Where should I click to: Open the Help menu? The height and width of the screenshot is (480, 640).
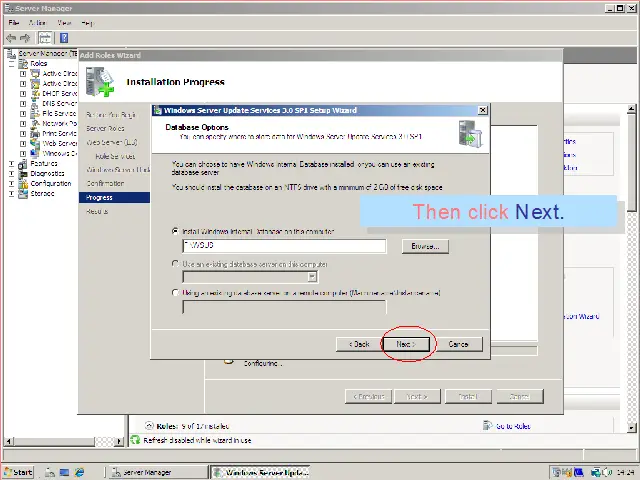pyautogui.click(x=87, y=23)
